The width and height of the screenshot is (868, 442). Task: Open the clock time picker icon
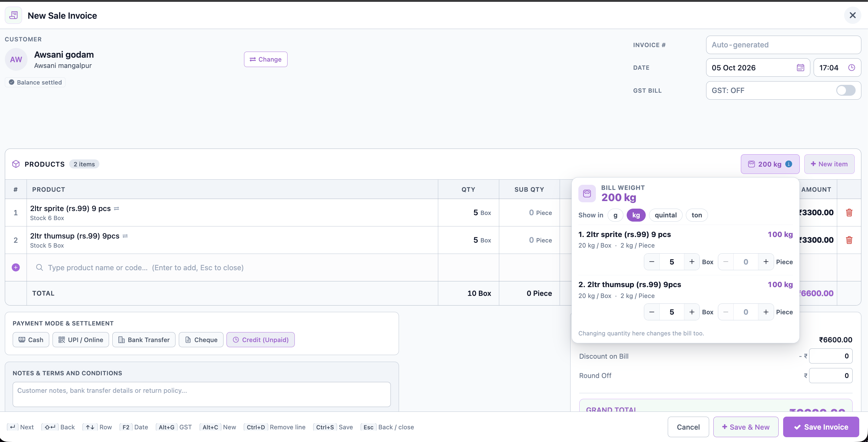point(851,68)
